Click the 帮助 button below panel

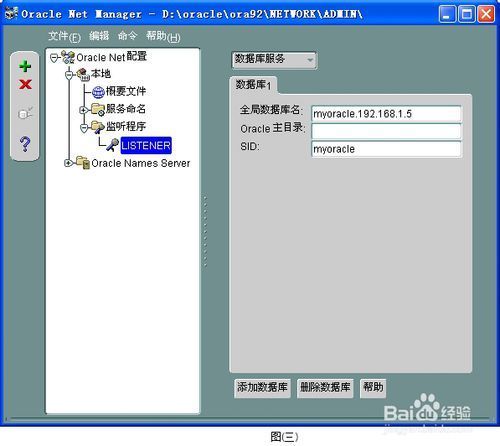pyautogui.click(x=373, y=388)
